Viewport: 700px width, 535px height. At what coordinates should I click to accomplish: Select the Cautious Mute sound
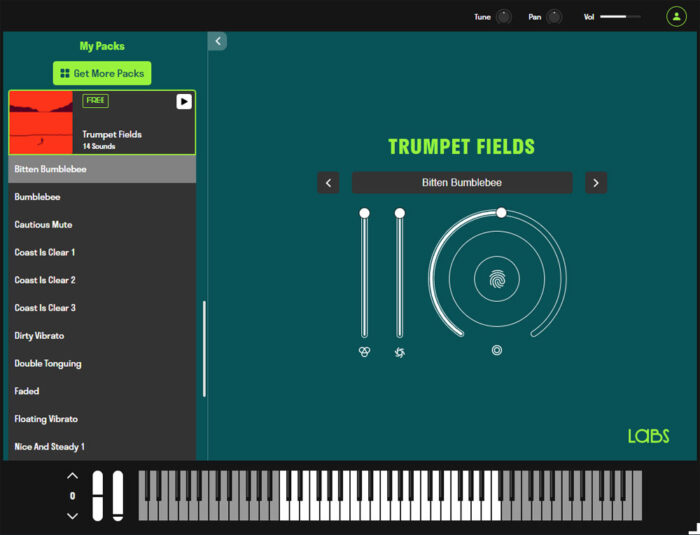pyautogui.click(x=102, y=225)
